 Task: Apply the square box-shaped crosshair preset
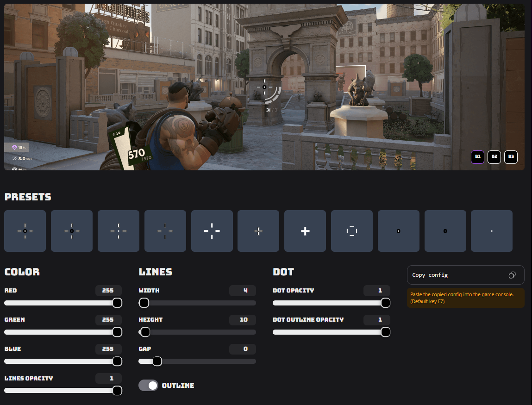pyautogui.click(x=352, y=231)
